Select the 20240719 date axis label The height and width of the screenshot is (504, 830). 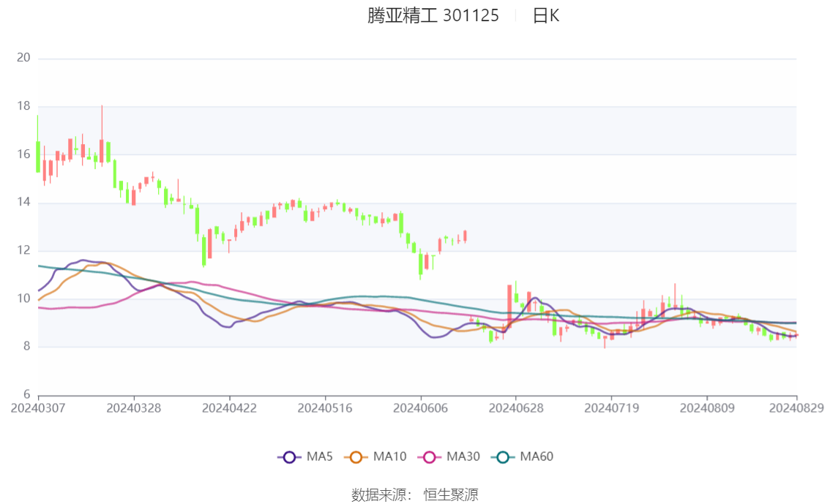coord(611,408)
